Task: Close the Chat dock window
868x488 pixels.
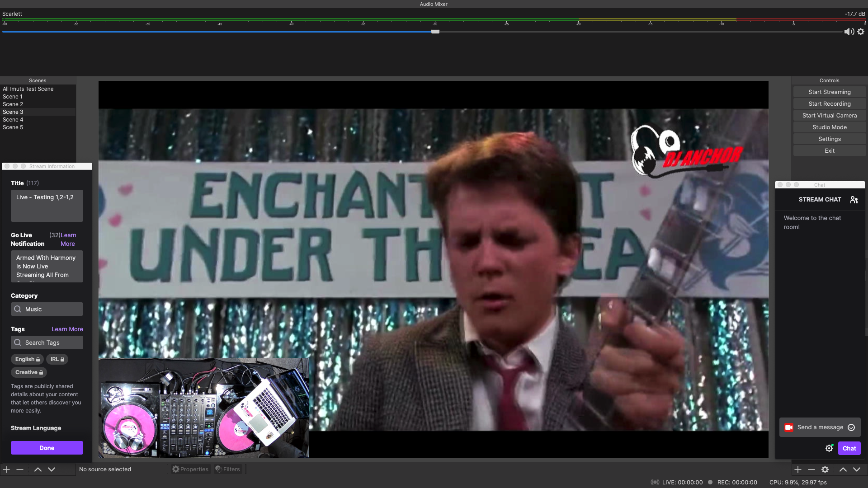Action: pos(780,185)
